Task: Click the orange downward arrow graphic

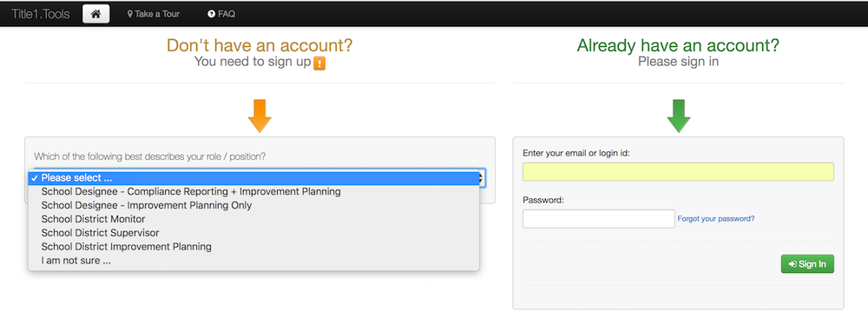Action: 260,116
